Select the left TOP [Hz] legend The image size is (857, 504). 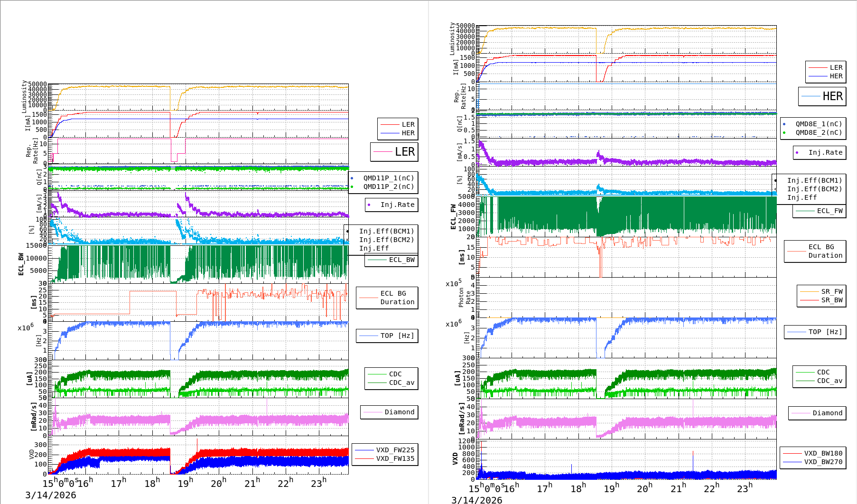pyautogui.click(x=387, y=336)
